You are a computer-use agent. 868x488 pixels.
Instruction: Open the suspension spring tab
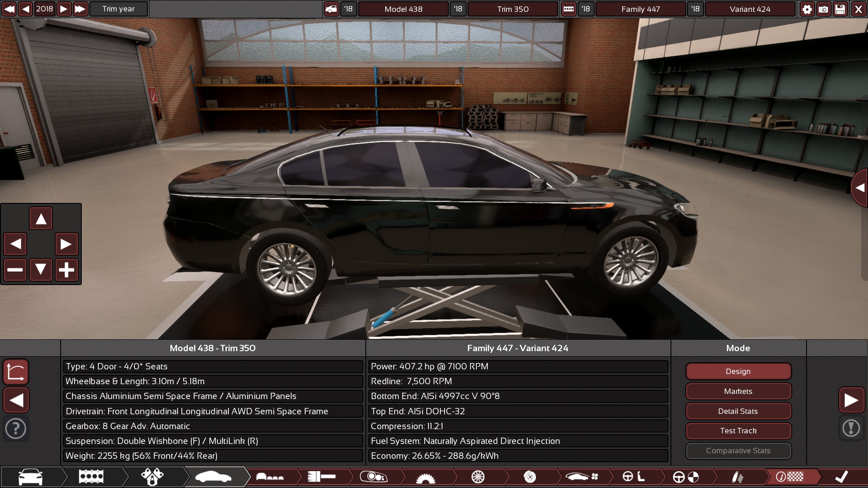738,477
